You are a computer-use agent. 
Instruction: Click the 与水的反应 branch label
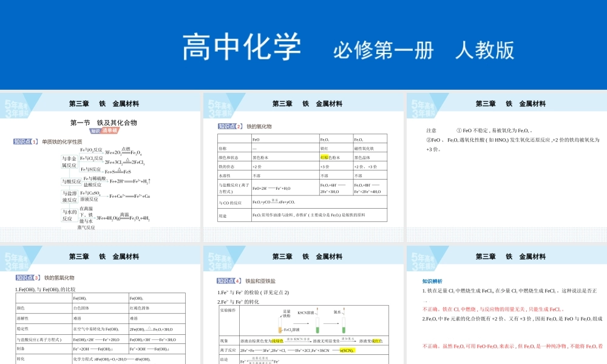69,215
